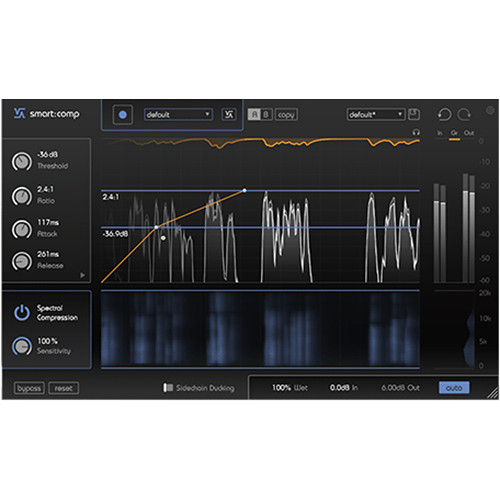Screen dimensions: 500x500
Task: Select state B
Action: point(266,115)
